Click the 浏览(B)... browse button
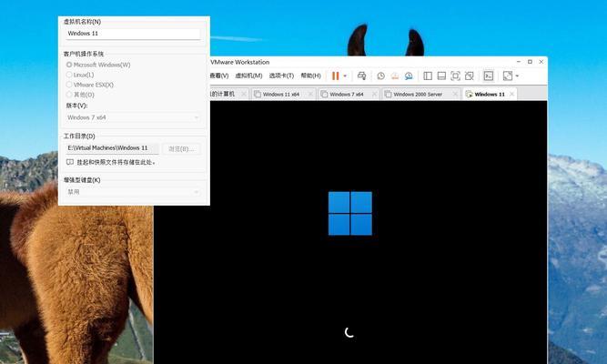The width and height of the screenshot is (607, 364). coord(181,148)
